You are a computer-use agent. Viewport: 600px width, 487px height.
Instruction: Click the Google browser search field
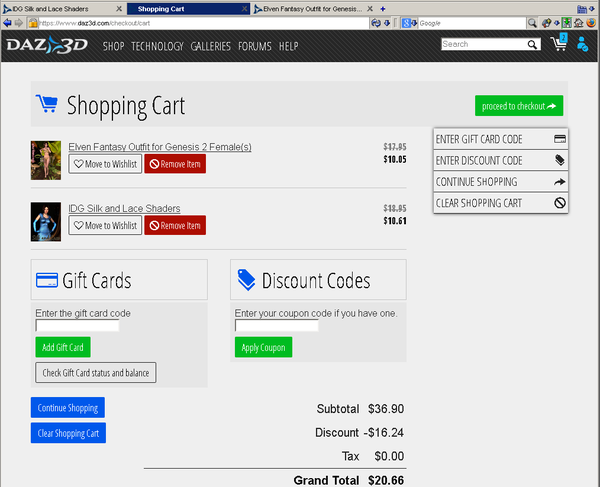[x=472, y=23]
